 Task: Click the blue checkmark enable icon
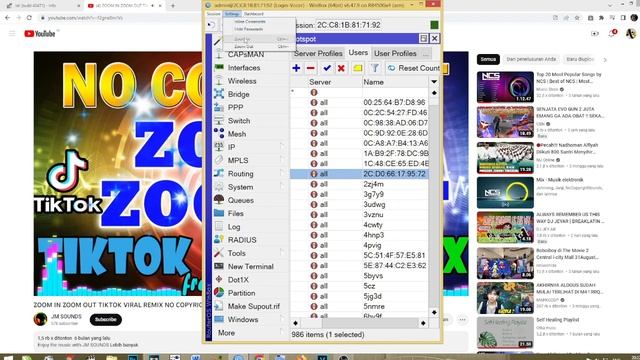point(327,68)
